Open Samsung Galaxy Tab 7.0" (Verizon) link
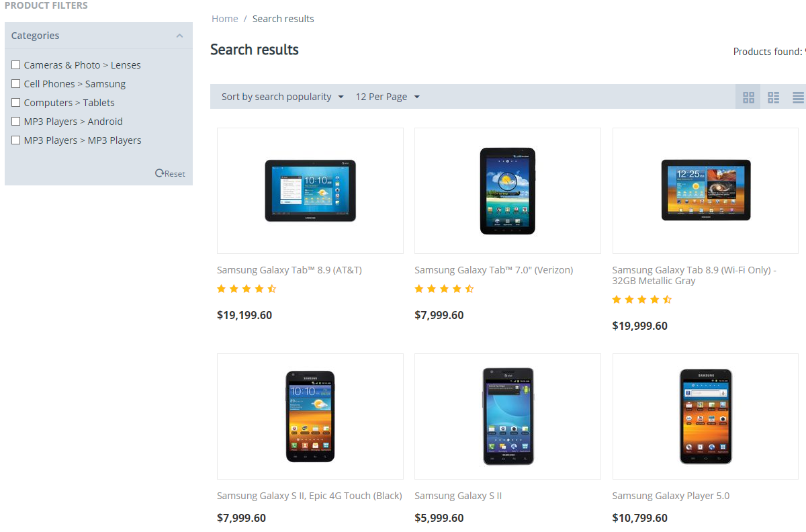 494,270
